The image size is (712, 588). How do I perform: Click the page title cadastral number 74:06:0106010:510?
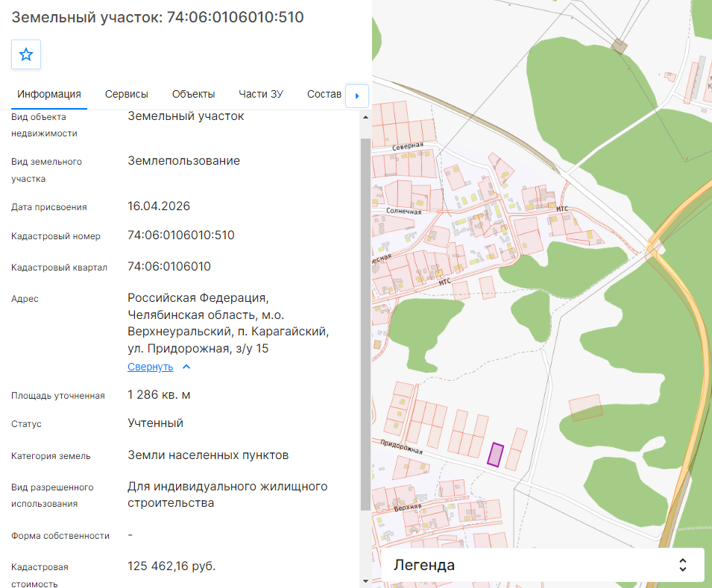235,17
